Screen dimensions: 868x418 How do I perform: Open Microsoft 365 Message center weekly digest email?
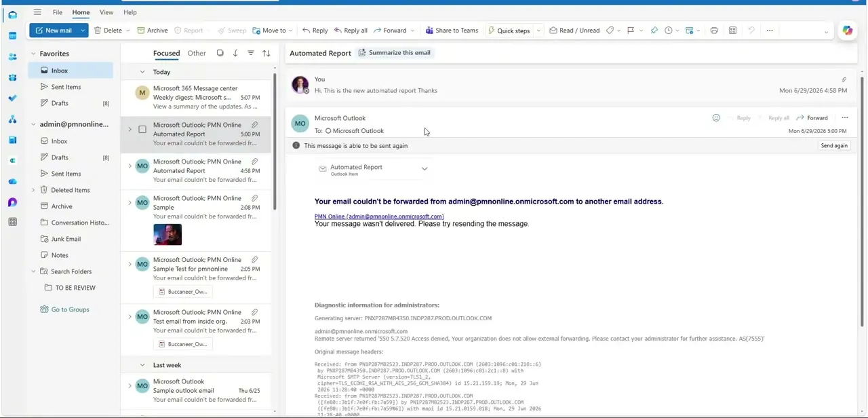[x=197, y=97]
